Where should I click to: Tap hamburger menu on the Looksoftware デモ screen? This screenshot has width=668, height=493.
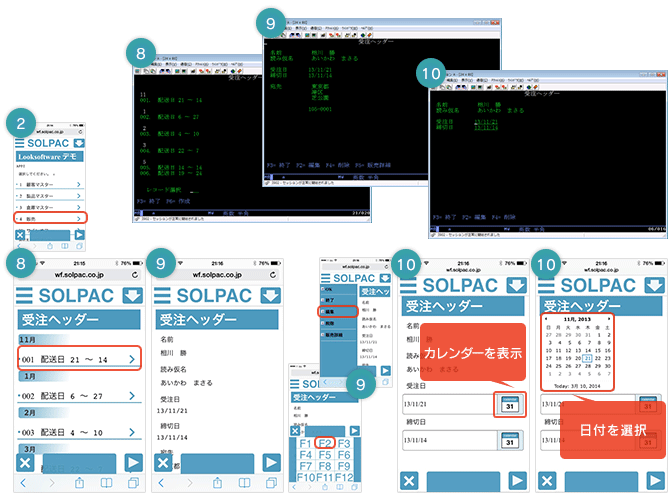(20, 143)
